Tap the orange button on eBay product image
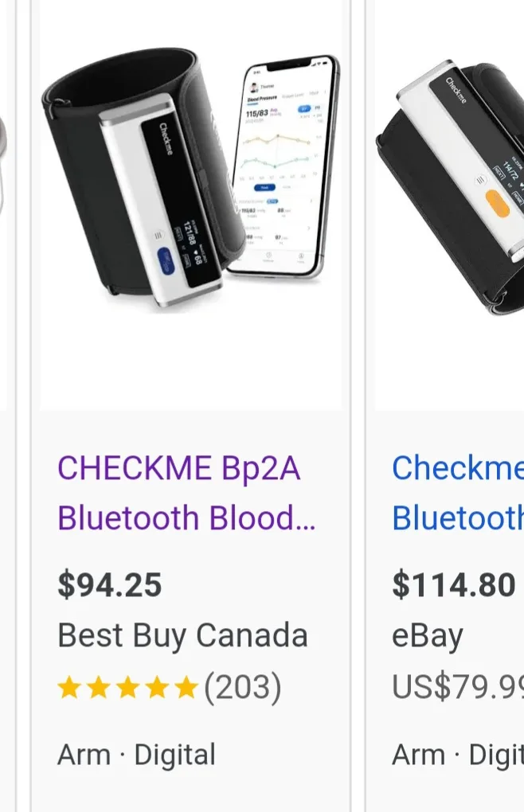 (497, 204)
